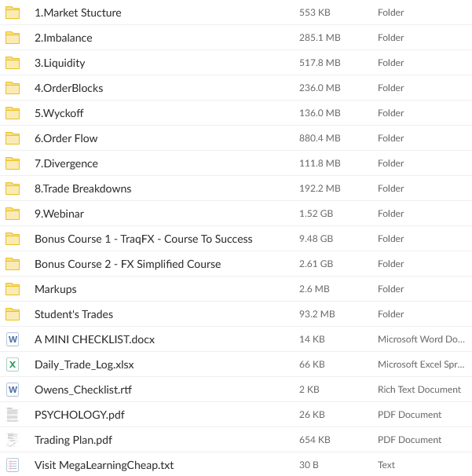Viewport: 472px width, 476px height.
Task: Click the PDF thumbnail icon for PSYCHOLOGY.pdf
Action: click(13, 415)
